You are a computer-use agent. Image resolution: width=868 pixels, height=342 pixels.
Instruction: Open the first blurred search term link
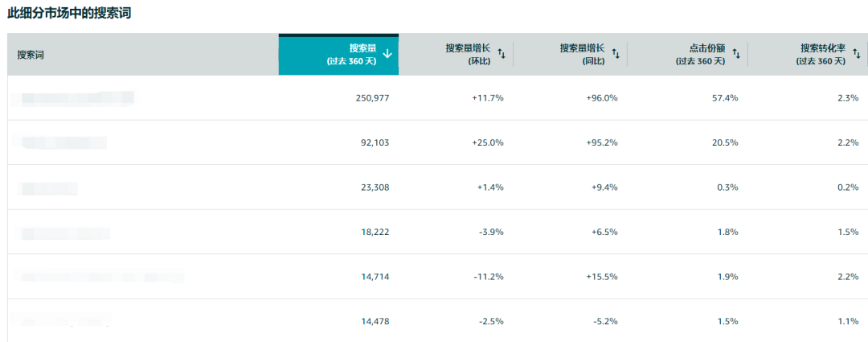[77, 98]
